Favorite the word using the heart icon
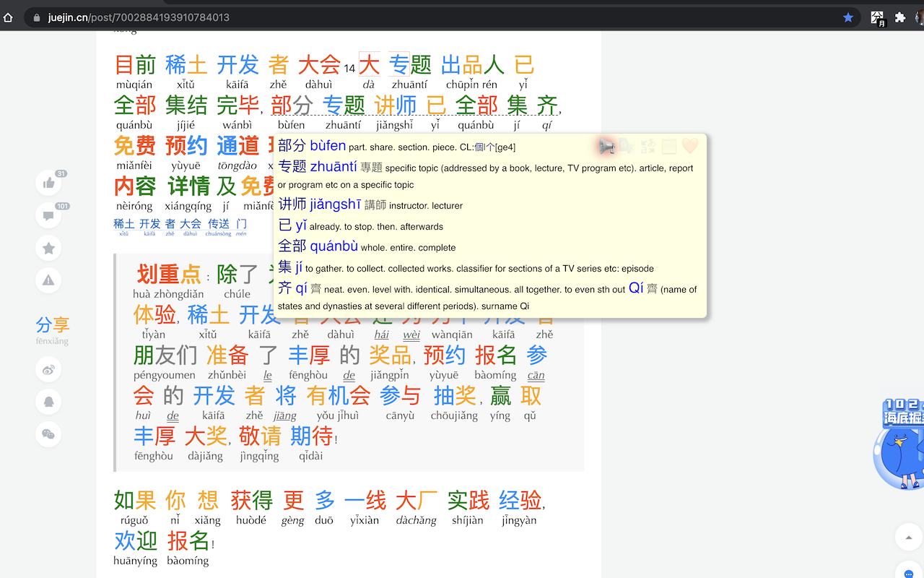This screenshot has height=578, width=924. point(689,146)
